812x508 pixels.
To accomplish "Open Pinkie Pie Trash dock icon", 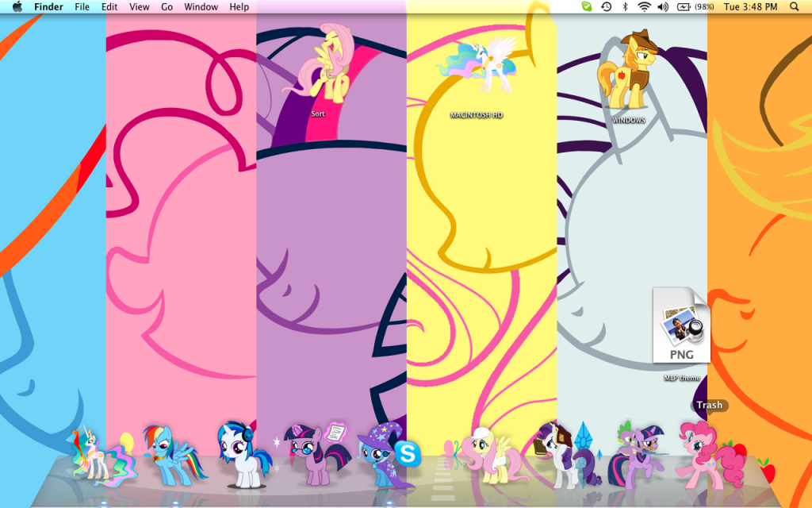I will point(710,455).
